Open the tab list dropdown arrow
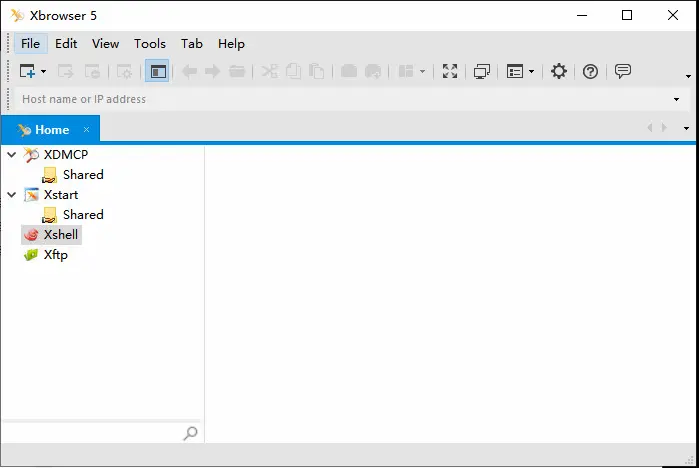The width and height of the screenshot is (699, 468). (686, 128)
